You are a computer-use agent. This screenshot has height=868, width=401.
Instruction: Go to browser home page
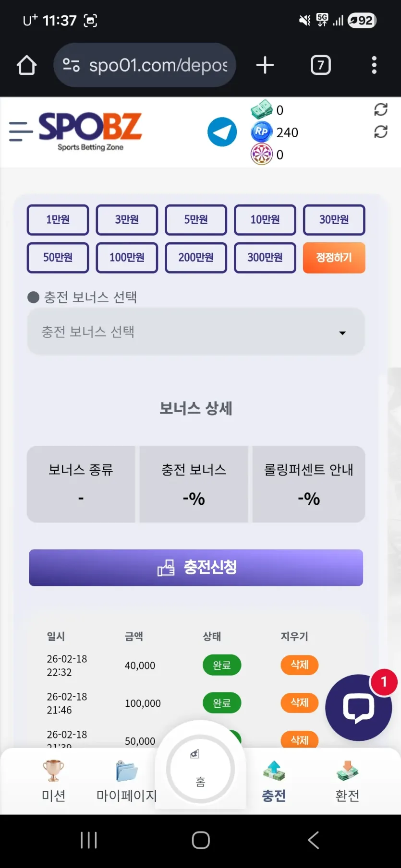tap(27, 65)
